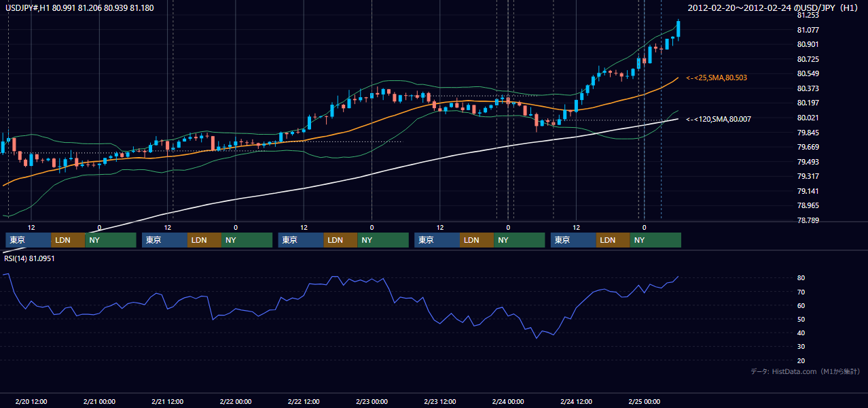Select the 2/24 00:00 date label
868x408 pixels.
coord(508,402)
